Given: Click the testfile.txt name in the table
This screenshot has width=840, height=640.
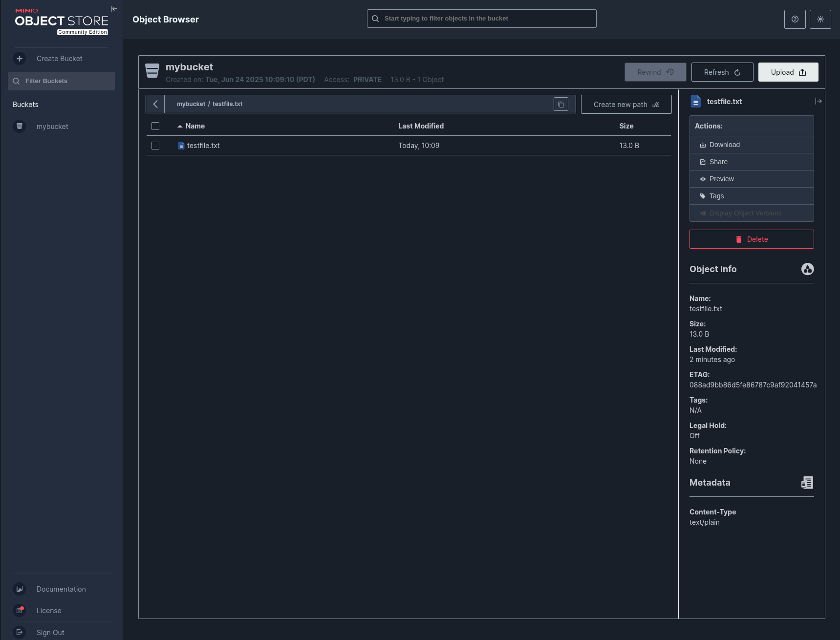Looking at the screenshot, I should (203, 146).
